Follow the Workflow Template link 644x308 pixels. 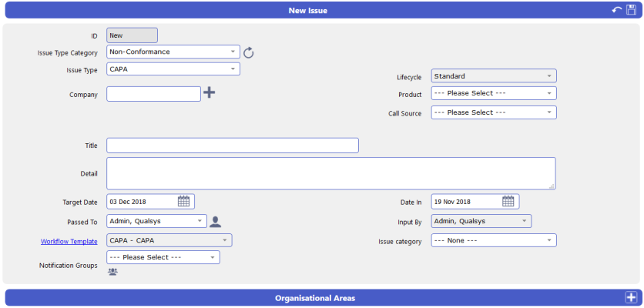[69, 242]
